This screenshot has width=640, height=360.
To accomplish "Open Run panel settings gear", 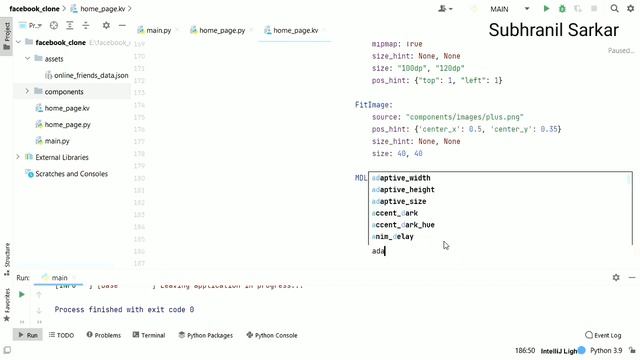I will [x=616, y=278].
